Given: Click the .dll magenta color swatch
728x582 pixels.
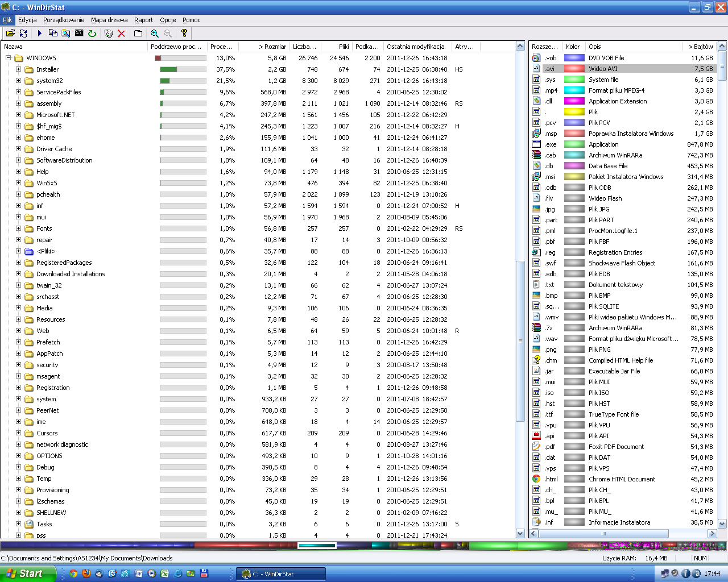Looking at the screenshot, I should [574, 101].
